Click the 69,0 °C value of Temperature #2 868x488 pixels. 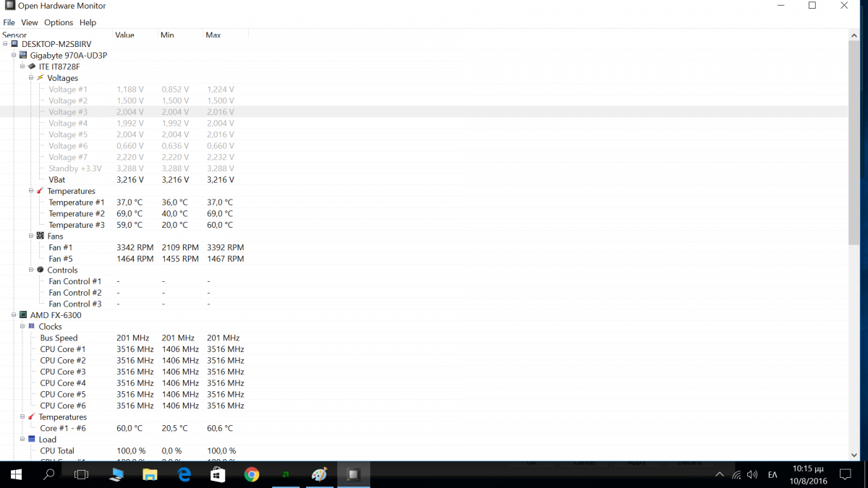click(x=129, y=213)
